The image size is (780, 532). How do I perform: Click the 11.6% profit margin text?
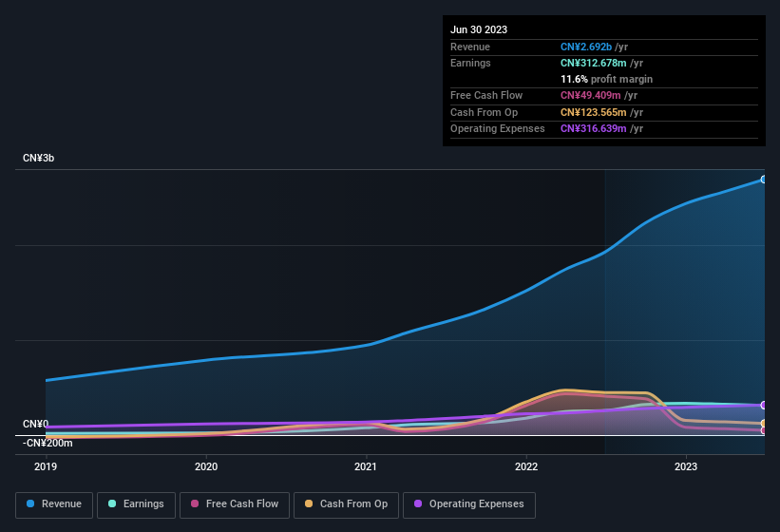pos(606,79)
